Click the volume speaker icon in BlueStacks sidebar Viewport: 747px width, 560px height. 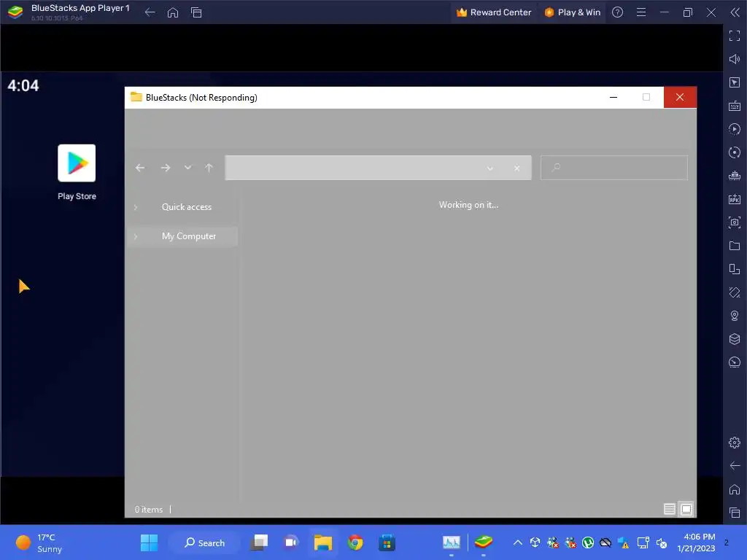pyautogui.click(x=734, y=59)
